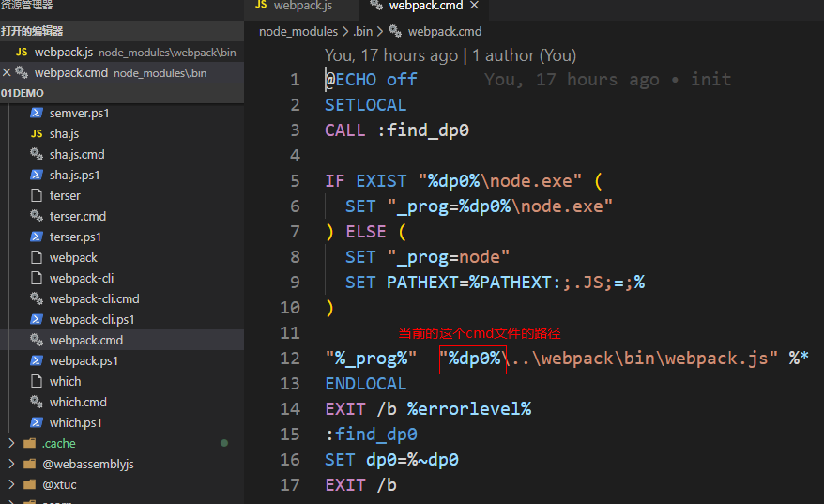Click PowerShell icon of sha.js.ps1

coord(37,175)
